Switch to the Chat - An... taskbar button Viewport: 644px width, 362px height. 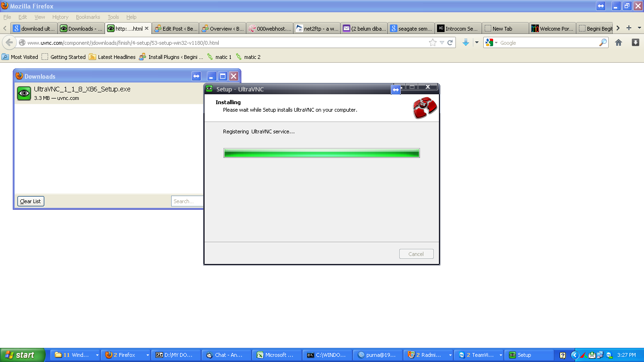pos(227,355)
